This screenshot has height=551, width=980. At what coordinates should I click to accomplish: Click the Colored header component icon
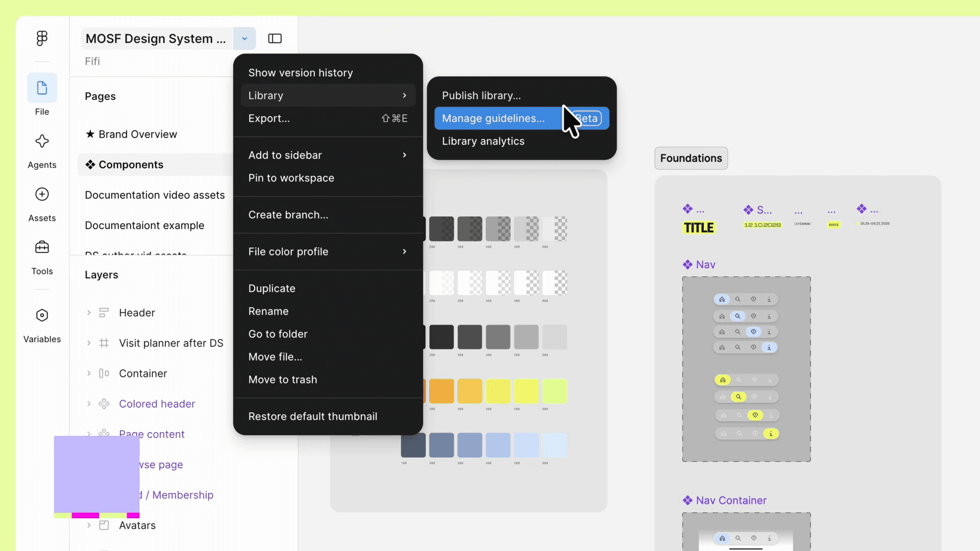pos(104,404)
